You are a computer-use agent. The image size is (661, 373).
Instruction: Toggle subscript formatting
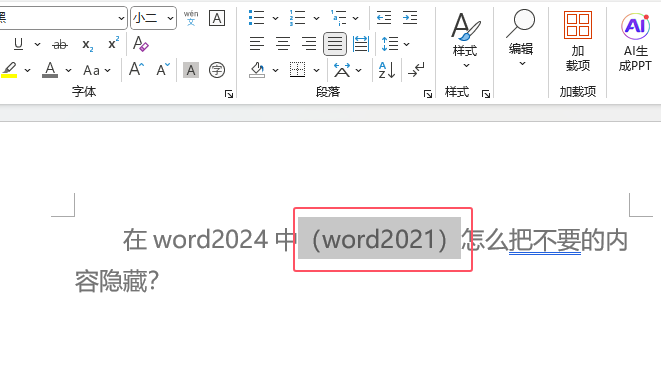(88, 44)
